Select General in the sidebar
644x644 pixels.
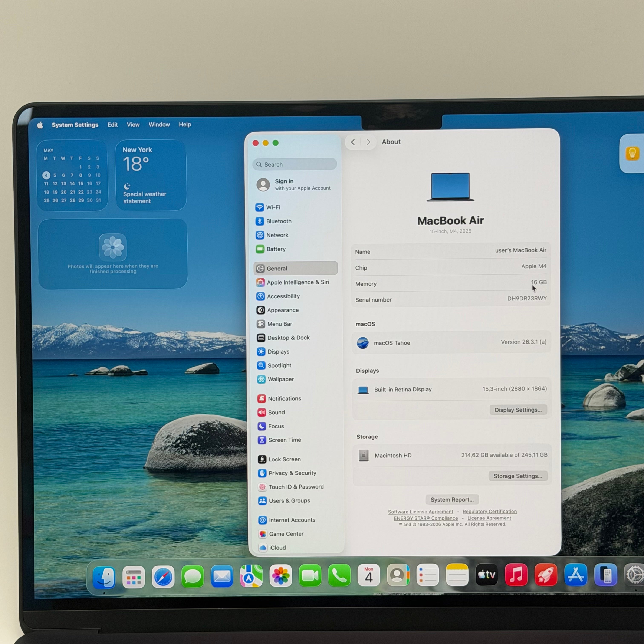296,268
